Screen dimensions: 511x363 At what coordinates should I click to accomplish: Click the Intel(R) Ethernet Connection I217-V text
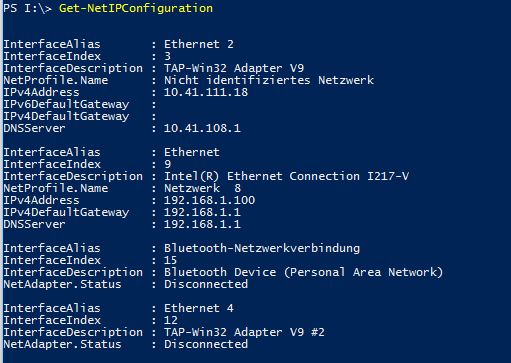(286, 176)
